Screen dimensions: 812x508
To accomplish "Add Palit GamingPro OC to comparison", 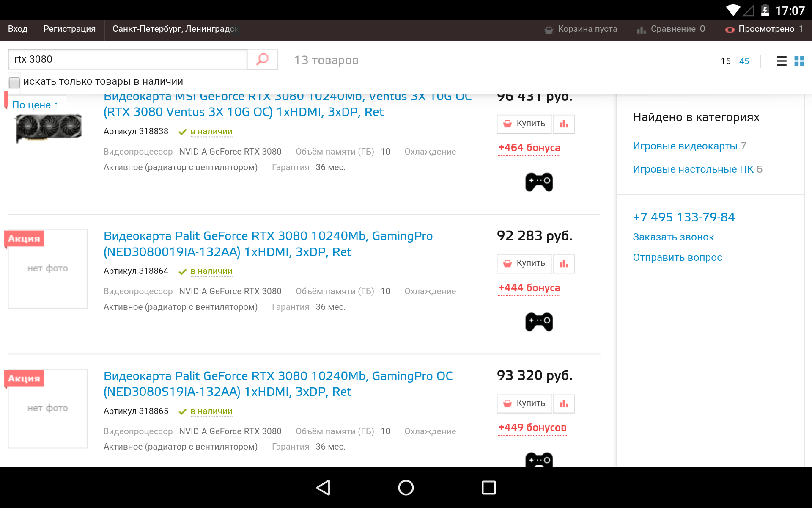I will pos(564,403).
